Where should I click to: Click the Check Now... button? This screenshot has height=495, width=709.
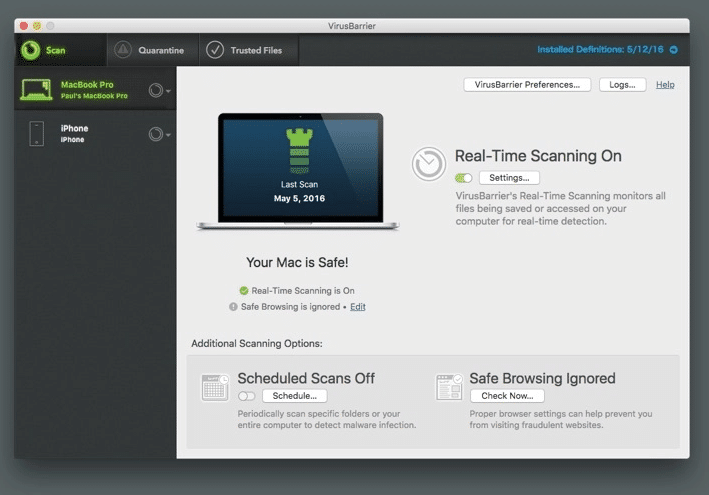click(x=507, y=396)
